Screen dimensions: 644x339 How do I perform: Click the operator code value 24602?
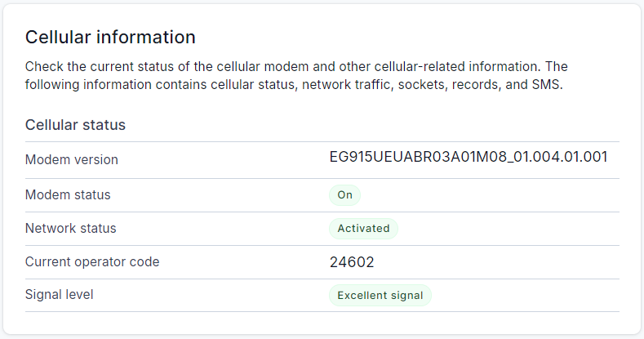coord(352,262)
